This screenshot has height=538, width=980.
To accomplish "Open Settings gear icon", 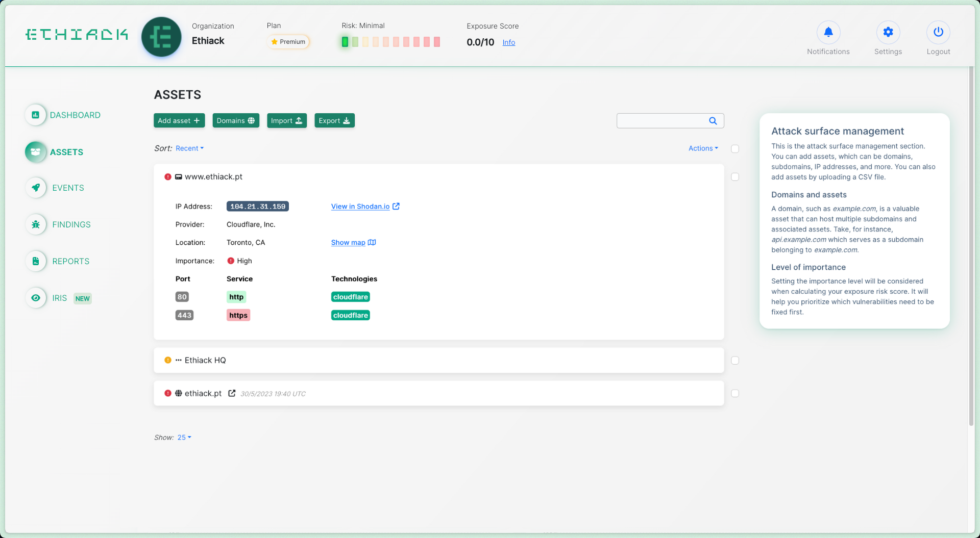I will tap(888, 33).
